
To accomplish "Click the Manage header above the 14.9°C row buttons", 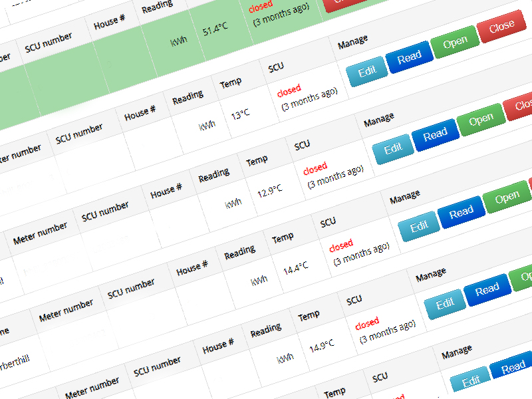I will click(x=431, y=274).
